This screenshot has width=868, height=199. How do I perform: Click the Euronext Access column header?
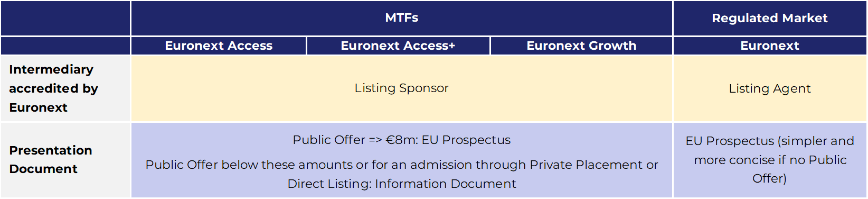pos(219,46)
